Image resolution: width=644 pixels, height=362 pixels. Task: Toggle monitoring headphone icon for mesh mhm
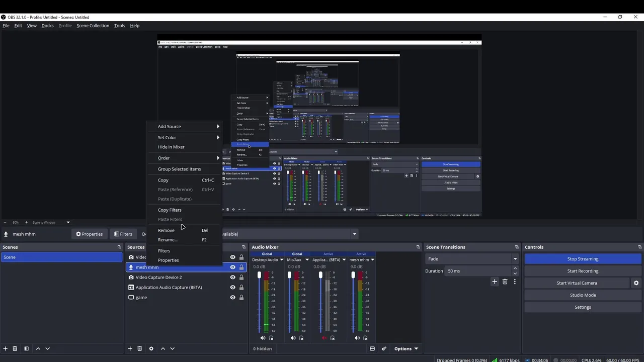[365, 338]
